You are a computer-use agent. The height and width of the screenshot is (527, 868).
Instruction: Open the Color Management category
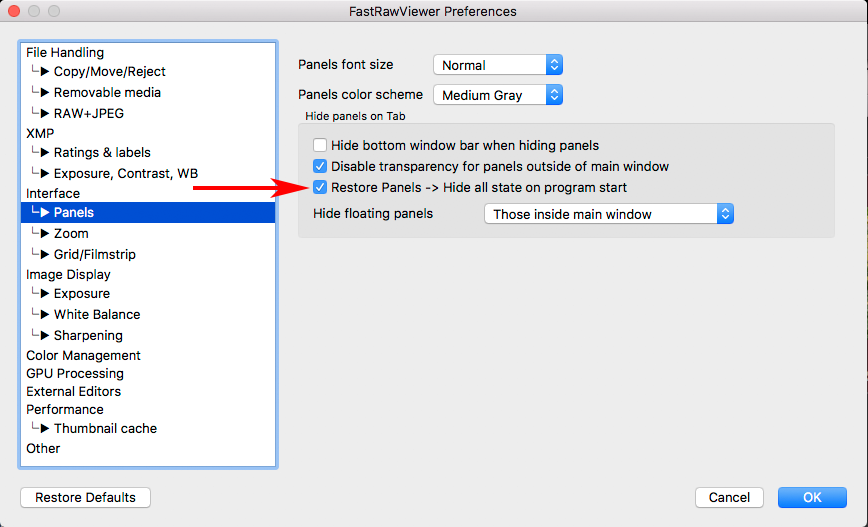(x=83, y=355)
